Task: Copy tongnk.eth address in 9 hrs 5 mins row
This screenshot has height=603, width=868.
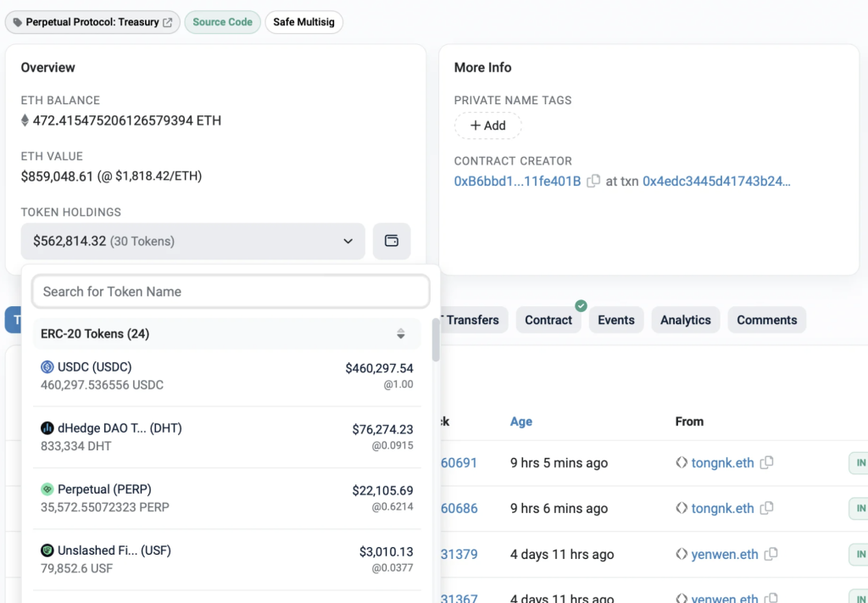Action: pyautogui.click(x=766, y=462)
